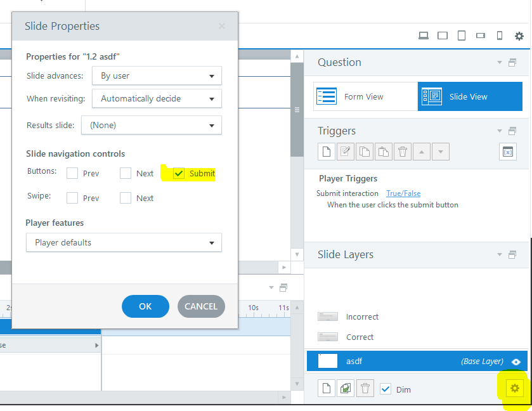
Task: Add a new slide layer
Action: coord(327,388)
